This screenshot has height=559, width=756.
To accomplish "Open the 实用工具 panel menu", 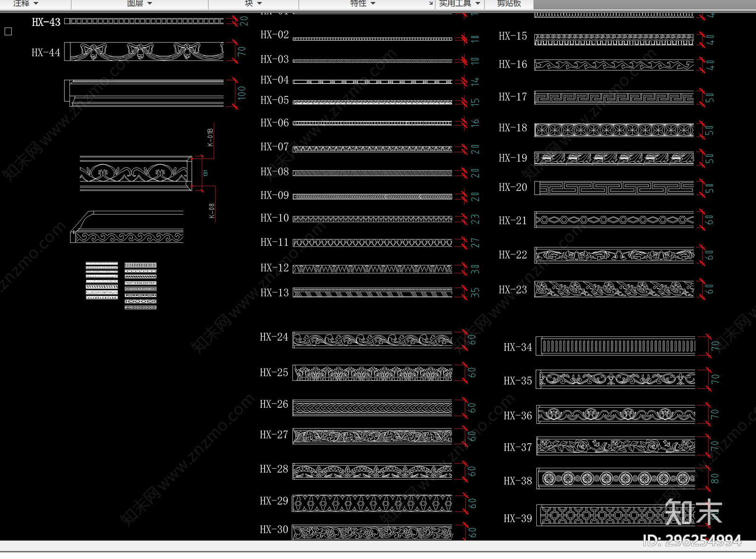I will pyautogui.click(x=459, y=4).
